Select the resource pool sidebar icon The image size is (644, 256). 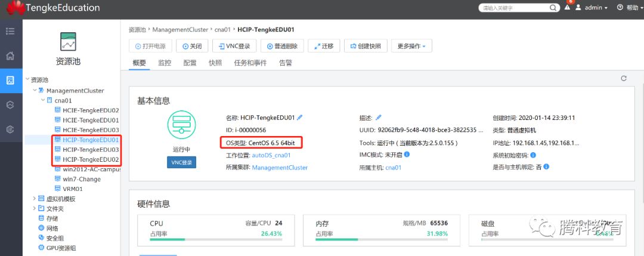pos(11,81)
